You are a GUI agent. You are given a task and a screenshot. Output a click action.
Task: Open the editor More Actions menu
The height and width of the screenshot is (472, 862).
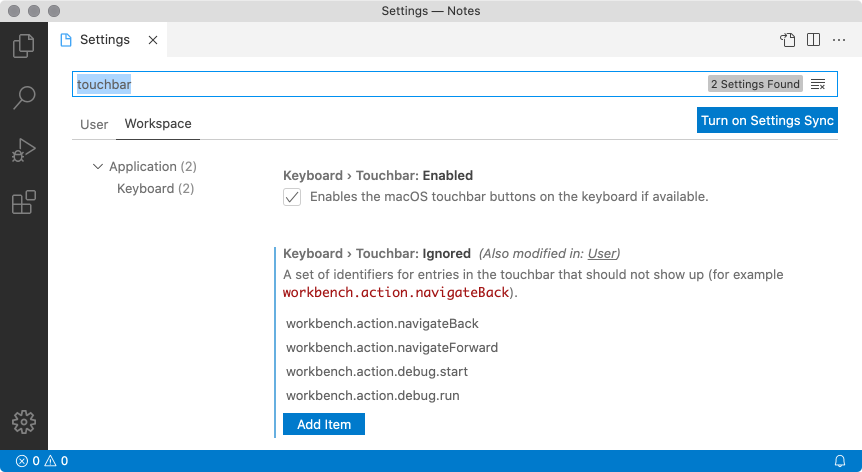(x=838, y=40)
